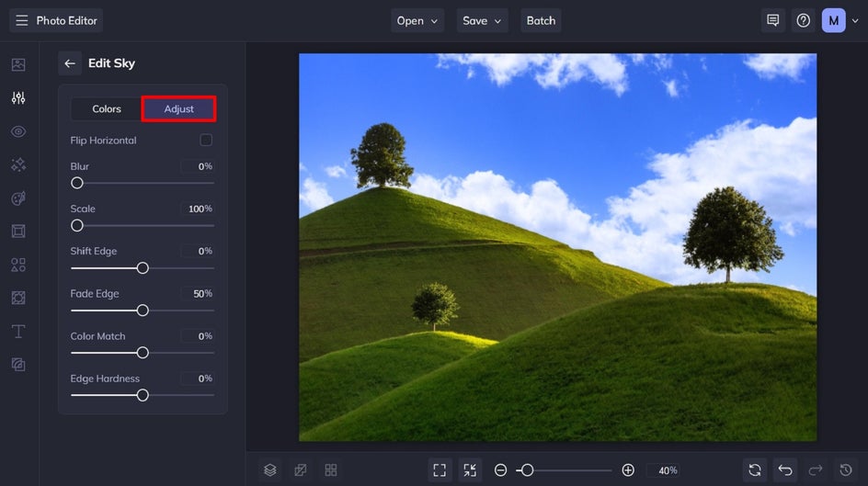The image size is (868, 486).
Task: Switch to the Adjust tab
Action: [178, 109]
